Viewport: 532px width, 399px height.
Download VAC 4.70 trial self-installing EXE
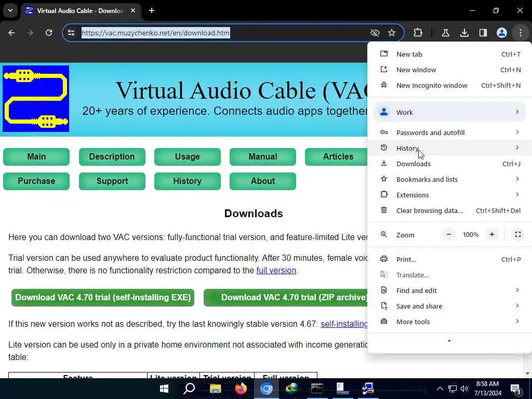click(x=103, y=298)
